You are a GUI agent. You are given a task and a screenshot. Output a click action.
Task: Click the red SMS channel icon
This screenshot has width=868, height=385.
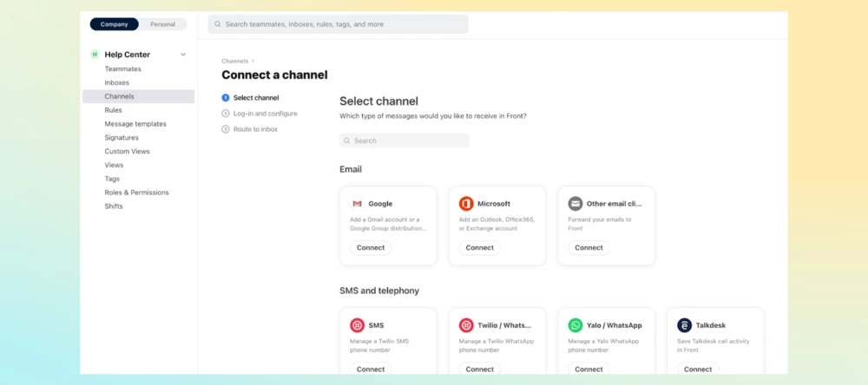click(357, 325)
